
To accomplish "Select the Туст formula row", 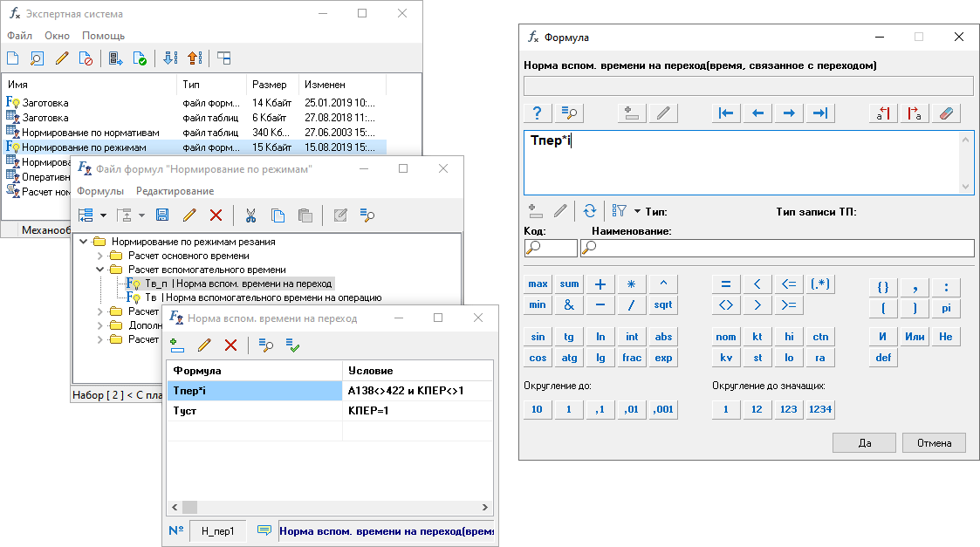I will coord(253,410).
